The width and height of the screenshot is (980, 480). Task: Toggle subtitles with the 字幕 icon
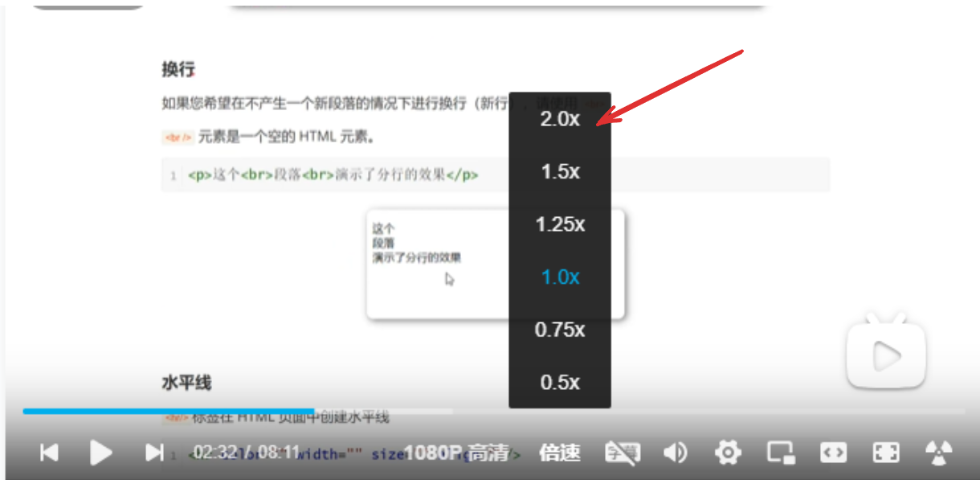point(623,453)
